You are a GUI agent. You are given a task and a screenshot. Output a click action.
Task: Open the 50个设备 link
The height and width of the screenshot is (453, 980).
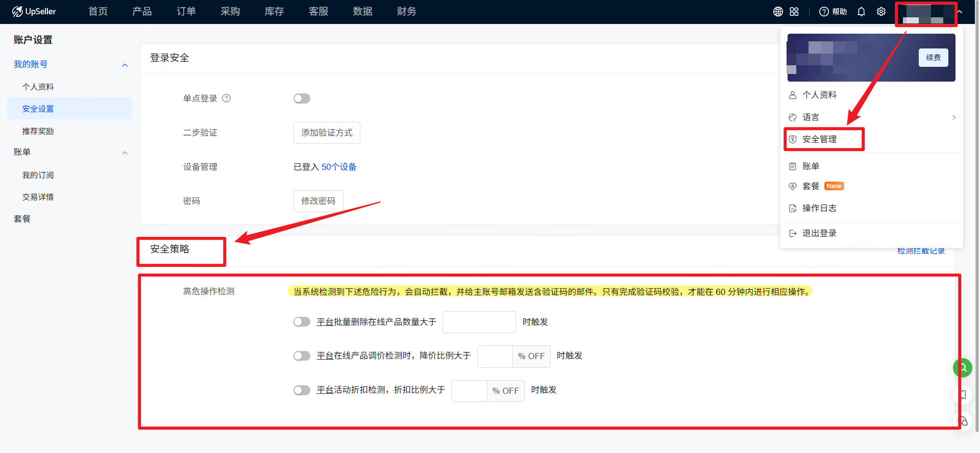(x=339, y=167)
